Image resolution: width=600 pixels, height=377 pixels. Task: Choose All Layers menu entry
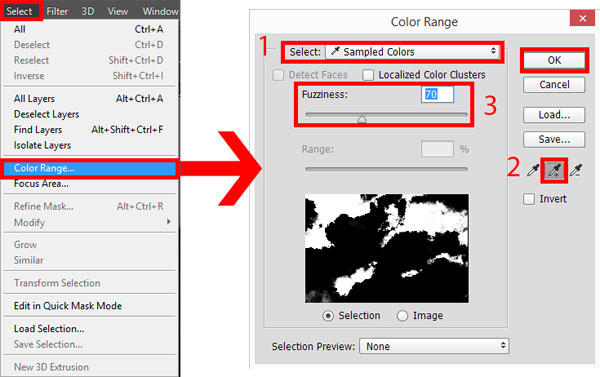[x=90, y=98]
